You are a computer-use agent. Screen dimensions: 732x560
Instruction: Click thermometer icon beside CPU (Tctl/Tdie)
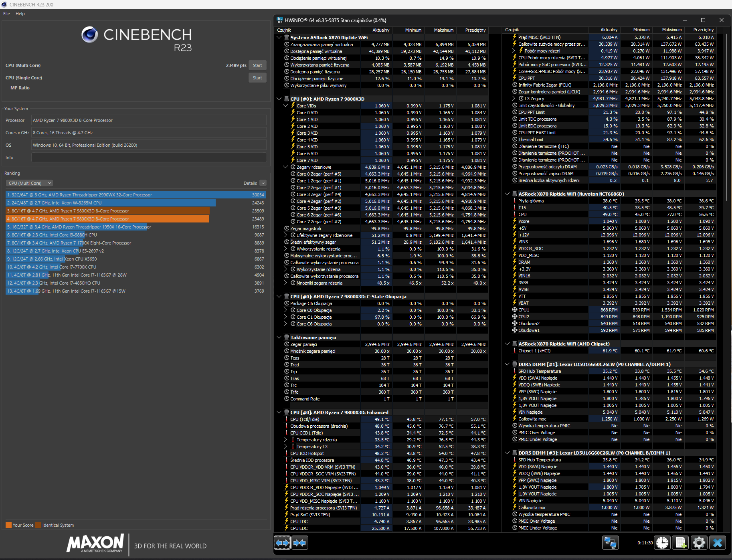287,419
